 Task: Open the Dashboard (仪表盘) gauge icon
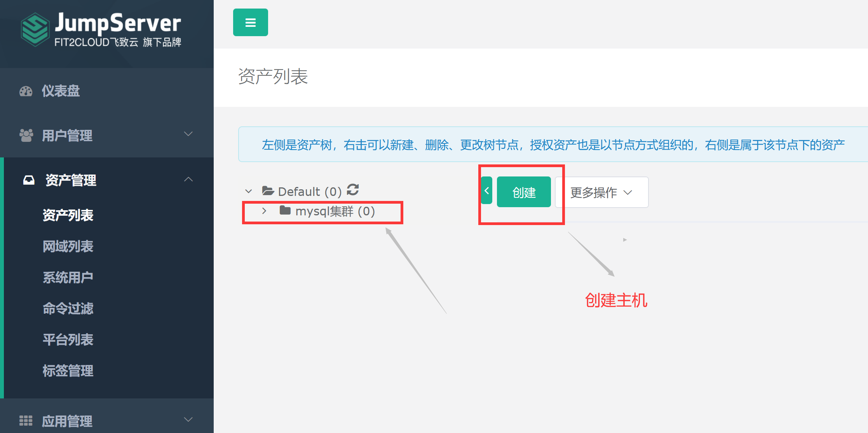point(26,91)
